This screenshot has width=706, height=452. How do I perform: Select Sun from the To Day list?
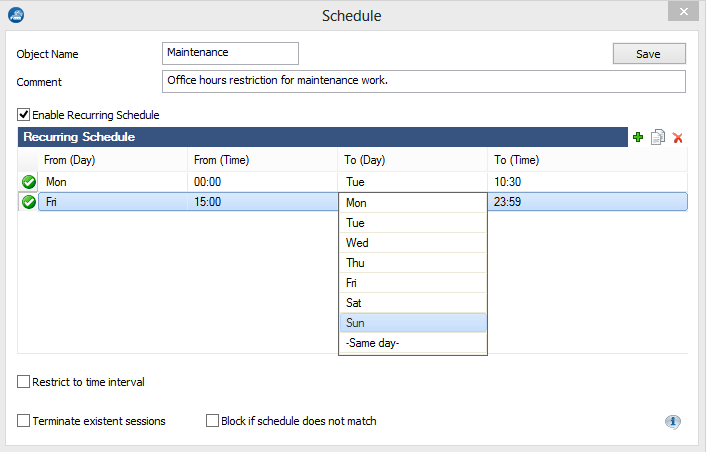tap(413, 323)
